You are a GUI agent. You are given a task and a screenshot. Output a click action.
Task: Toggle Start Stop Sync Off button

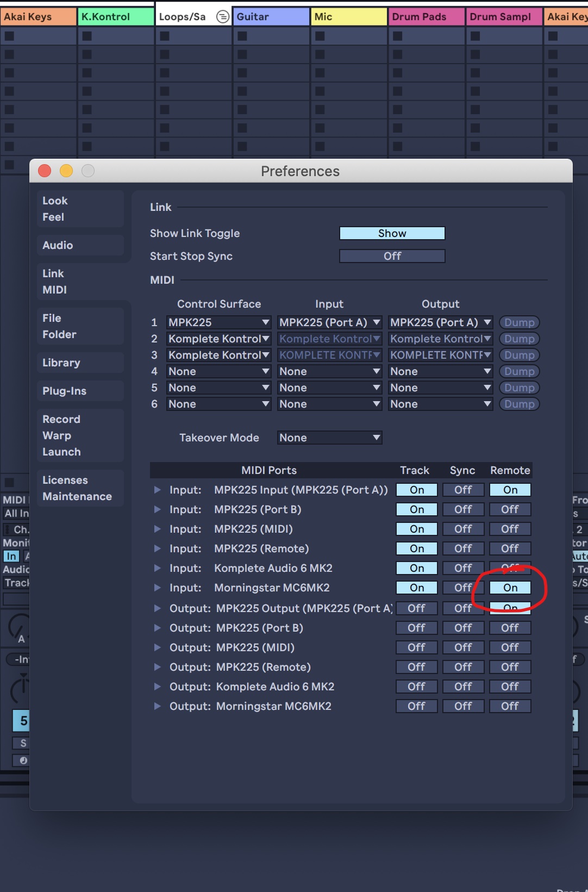(392, 256)
